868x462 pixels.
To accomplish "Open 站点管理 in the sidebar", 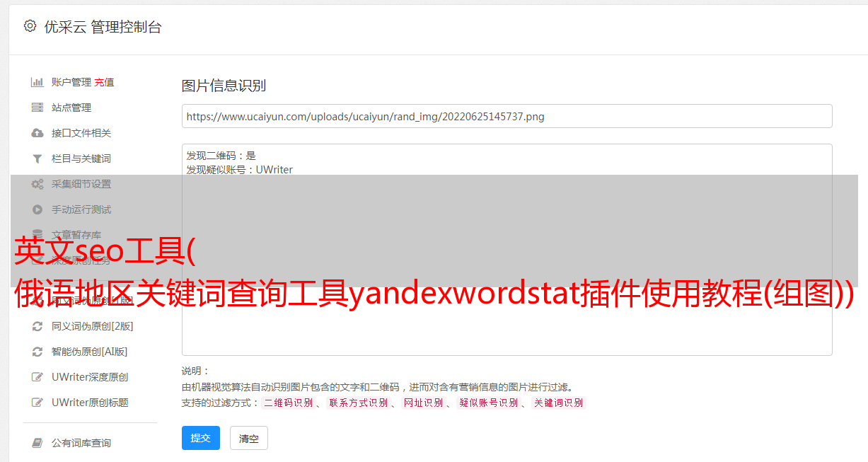I will coord(71,108).
